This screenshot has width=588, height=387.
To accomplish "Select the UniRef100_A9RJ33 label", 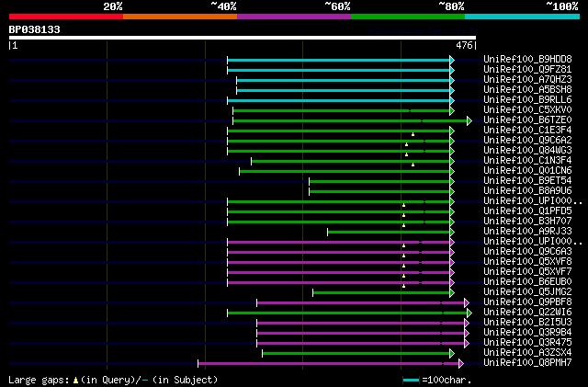I will click(x=527, y=232).
